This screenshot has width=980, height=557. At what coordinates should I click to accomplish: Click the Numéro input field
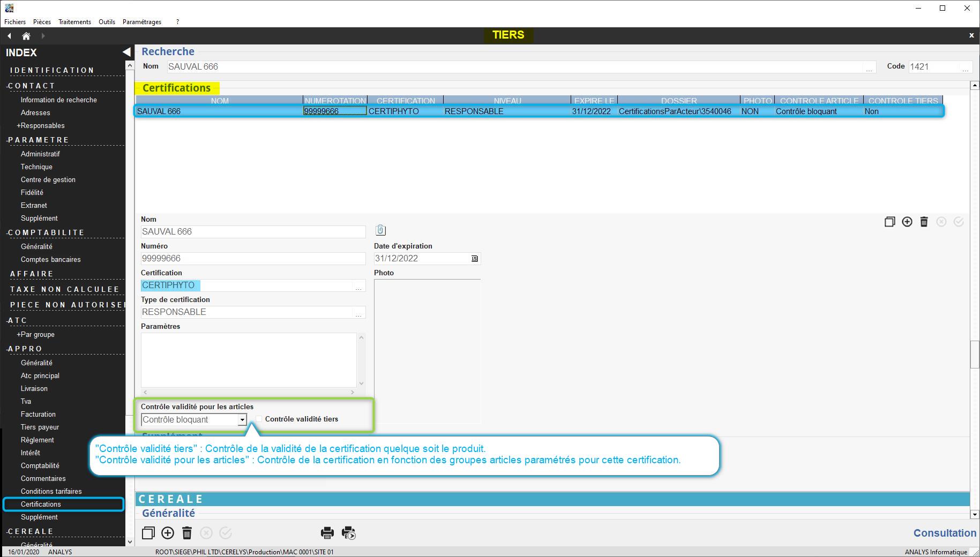[x=253, y=259]
